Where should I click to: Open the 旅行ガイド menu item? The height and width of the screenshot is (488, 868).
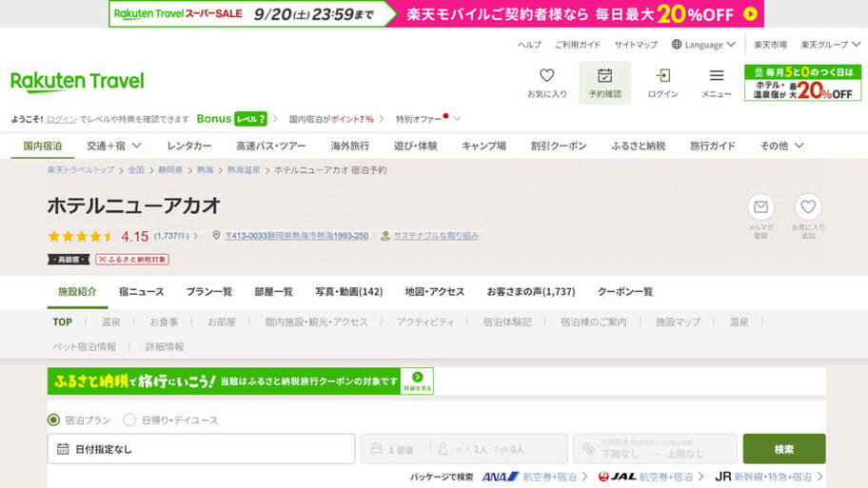tap(713, 146)
